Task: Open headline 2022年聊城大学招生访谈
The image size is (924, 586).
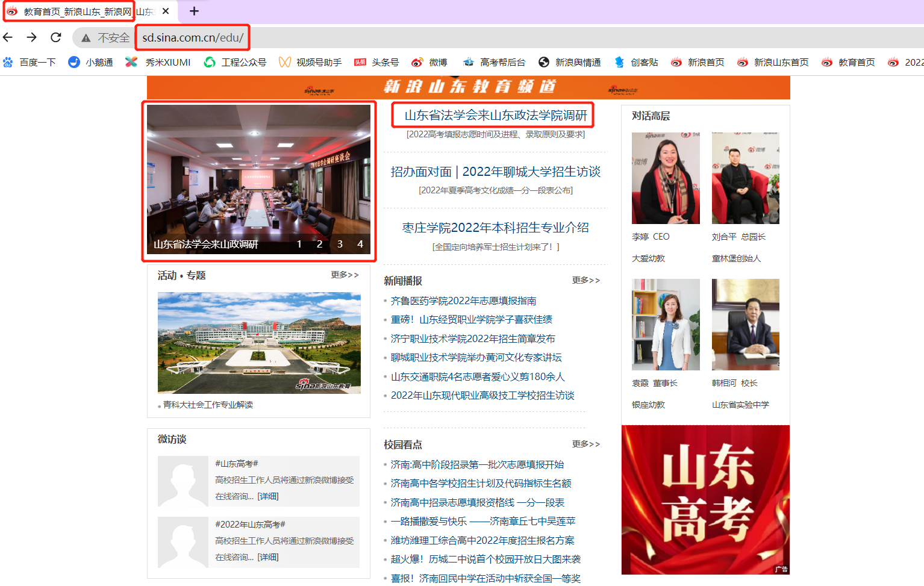Action: point(496,172)
